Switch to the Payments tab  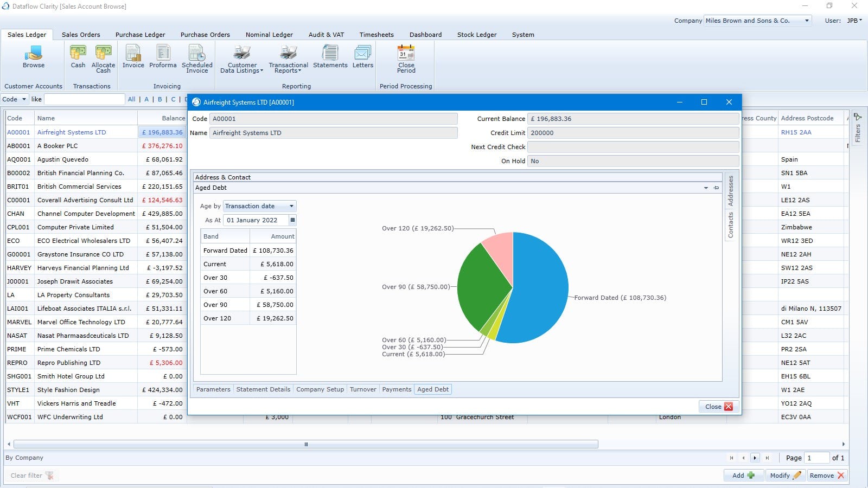pyautogui.click(x=397, y=389)
